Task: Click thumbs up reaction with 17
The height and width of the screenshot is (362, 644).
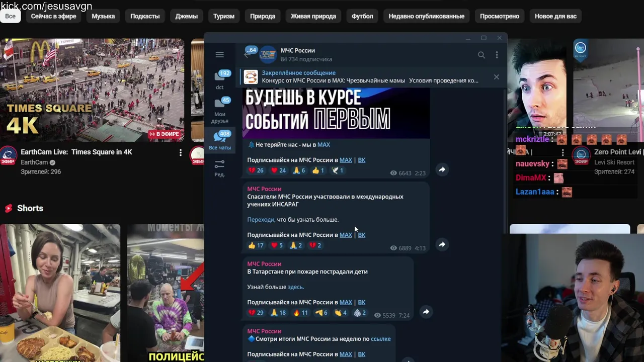Action: pos(256,245)
